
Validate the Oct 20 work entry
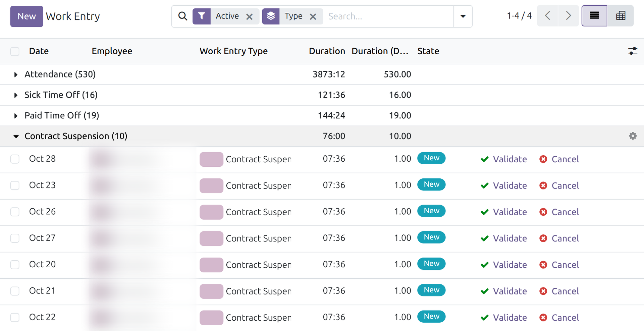coord(503,265)
